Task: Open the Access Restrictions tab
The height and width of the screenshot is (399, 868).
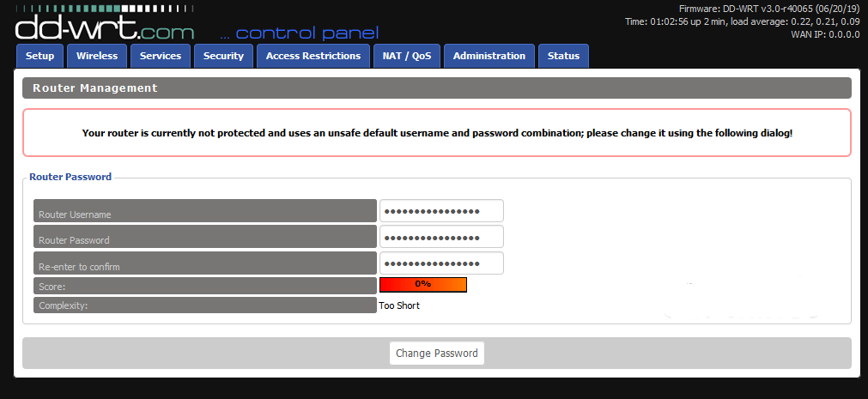Action: (313, 56)
